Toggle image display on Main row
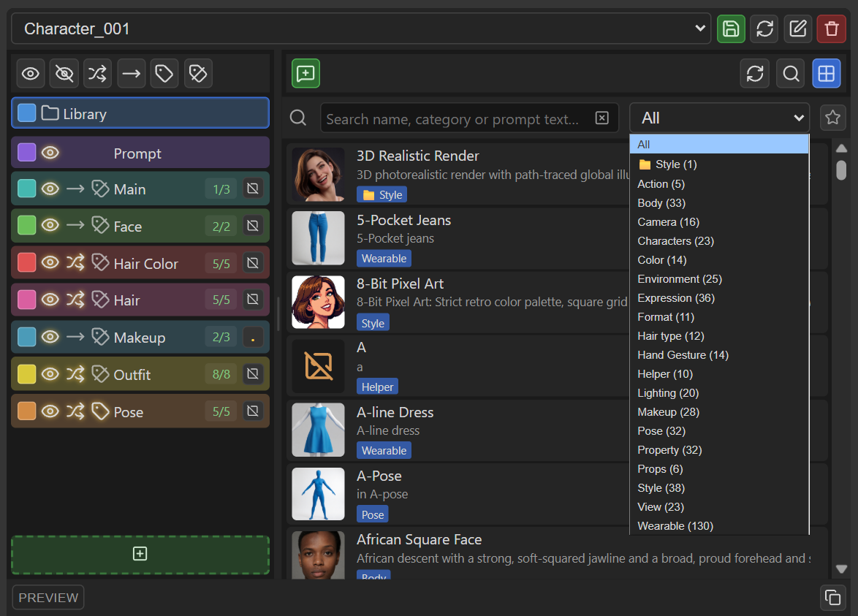The width and height of the screenshot is (858, 616). click(x=253, y=189)
